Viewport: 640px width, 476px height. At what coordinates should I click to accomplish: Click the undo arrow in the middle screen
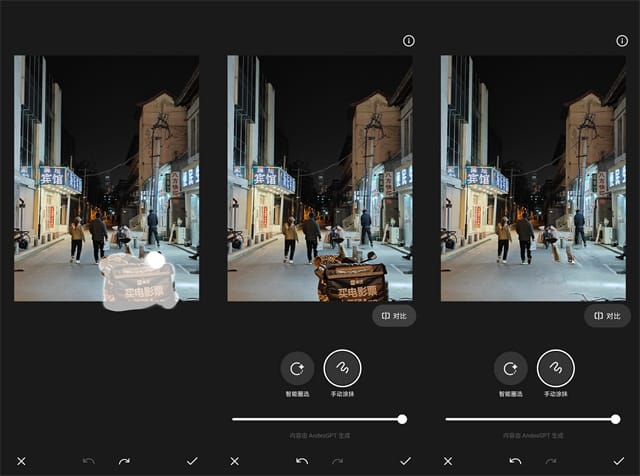tap(302, 461)
